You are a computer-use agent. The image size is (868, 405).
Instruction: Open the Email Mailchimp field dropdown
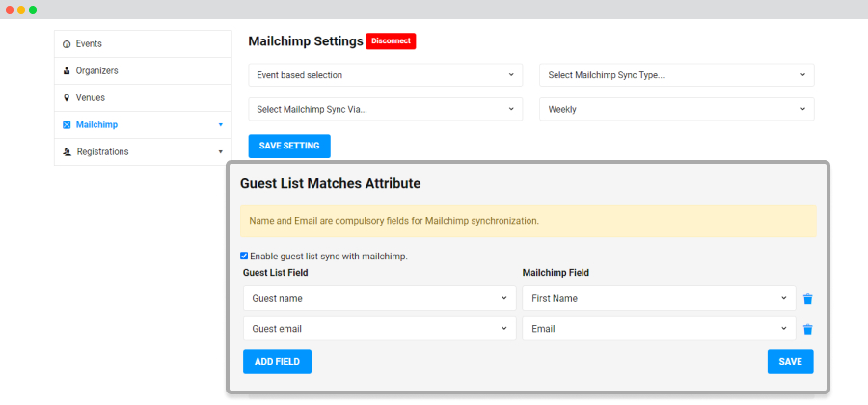660,329
